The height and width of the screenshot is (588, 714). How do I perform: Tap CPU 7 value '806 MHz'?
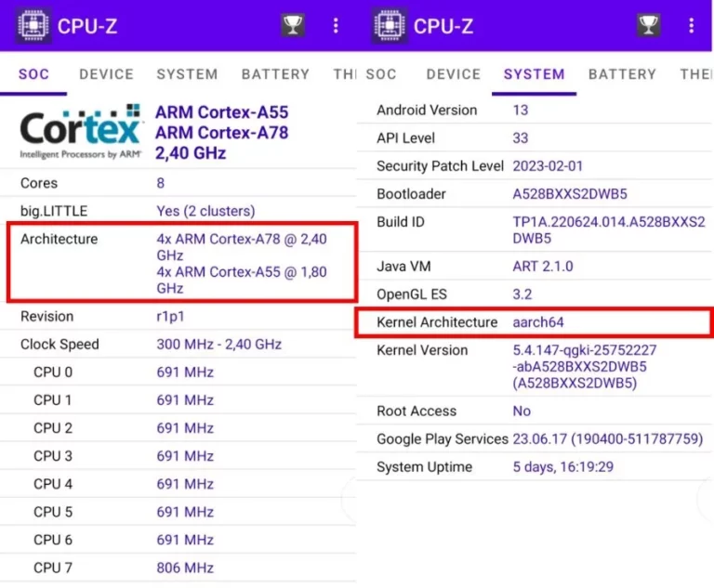coord(185,568)
